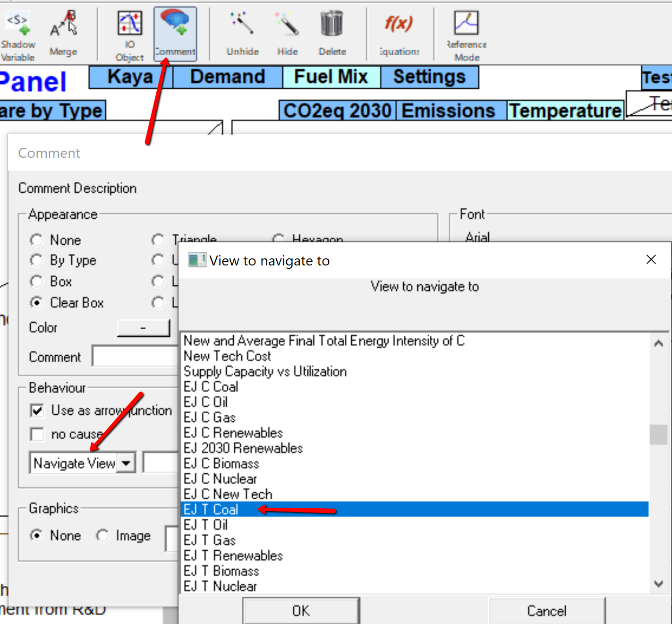The width and height of the screenshot is (672, 624).
Task: Click the Hide wand tool
Action: click(288, 33)
